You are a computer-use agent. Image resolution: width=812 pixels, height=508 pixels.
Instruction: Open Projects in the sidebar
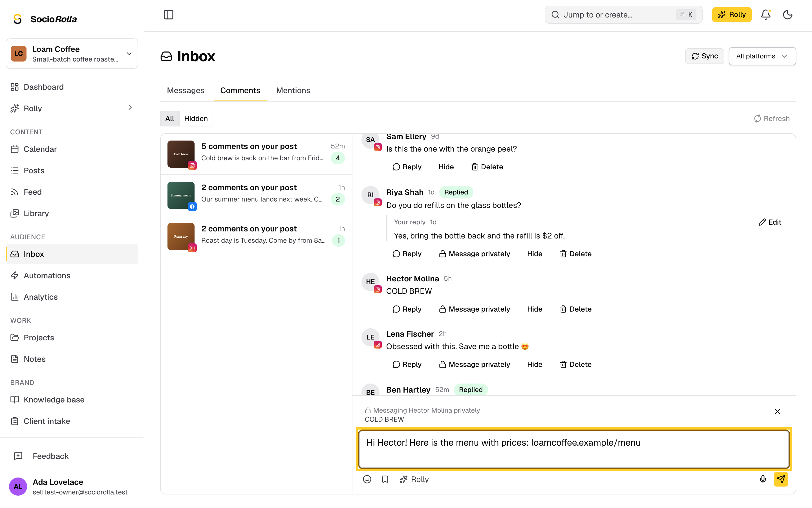[72, 338]
